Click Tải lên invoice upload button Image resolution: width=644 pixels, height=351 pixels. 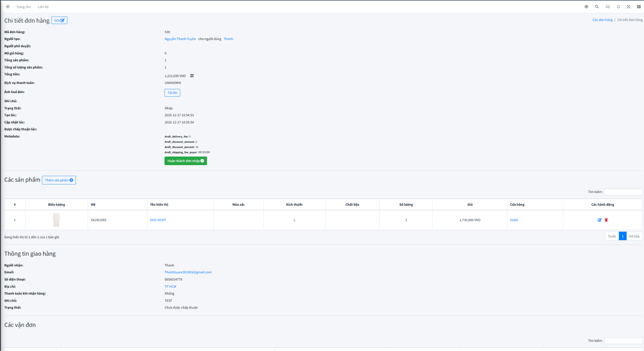pyautogui.click(x=172, y=93)
